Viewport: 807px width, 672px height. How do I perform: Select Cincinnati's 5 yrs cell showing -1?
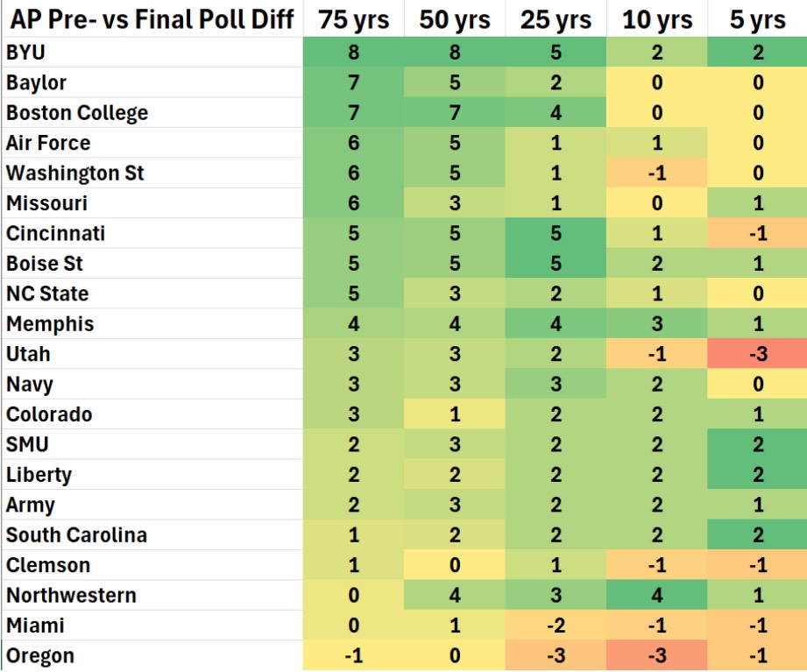[757, 233]
